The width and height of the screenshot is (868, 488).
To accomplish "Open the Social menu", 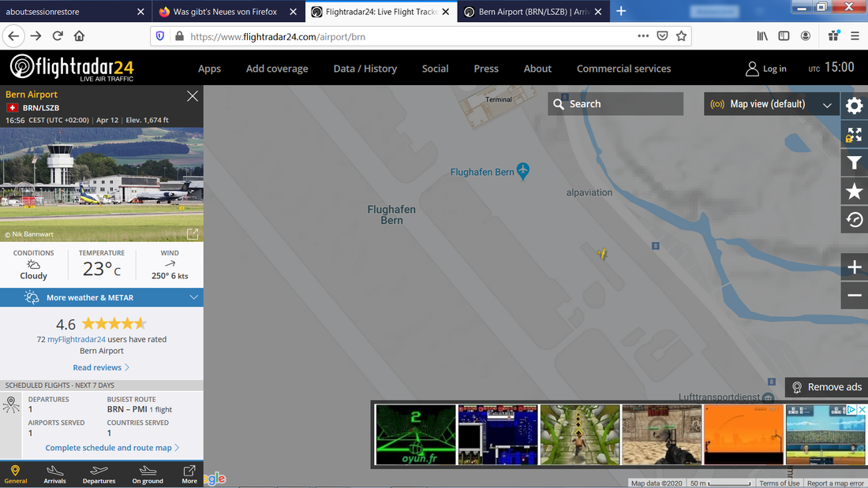I will coord(435,69).
